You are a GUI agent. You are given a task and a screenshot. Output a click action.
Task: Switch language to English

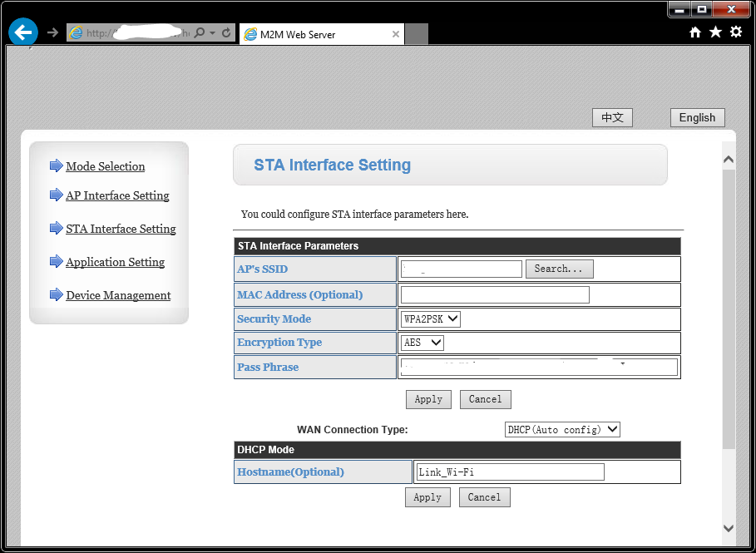697,118
